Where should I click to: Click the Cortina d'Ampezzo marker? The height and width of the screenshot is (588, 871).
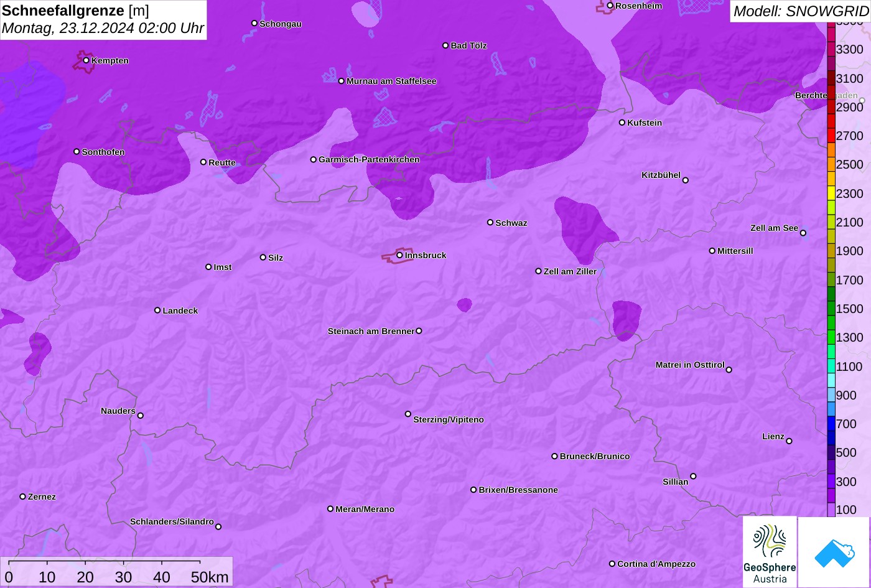pos(612,564)
